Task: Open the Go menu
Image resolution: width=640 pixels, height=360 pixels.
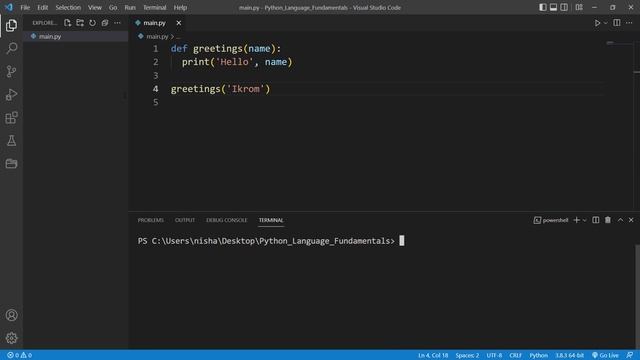Action: coord(113,7)
